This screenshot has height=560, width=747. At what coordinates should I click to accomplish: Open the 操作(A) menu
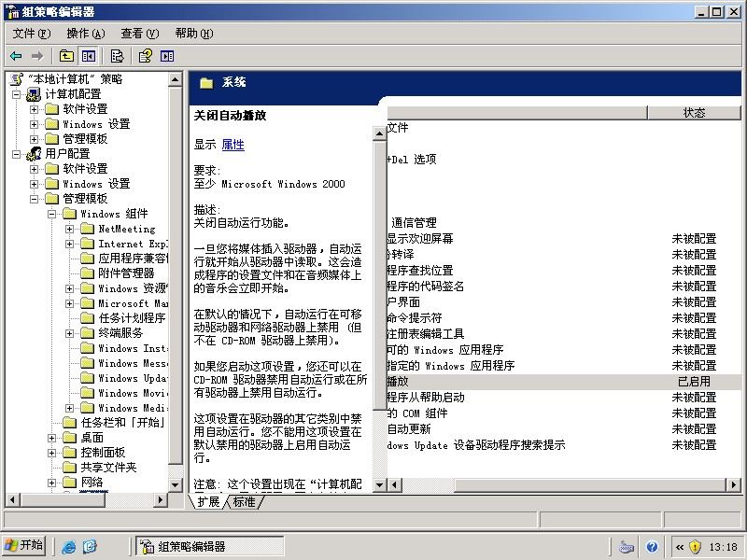point(86,34)
